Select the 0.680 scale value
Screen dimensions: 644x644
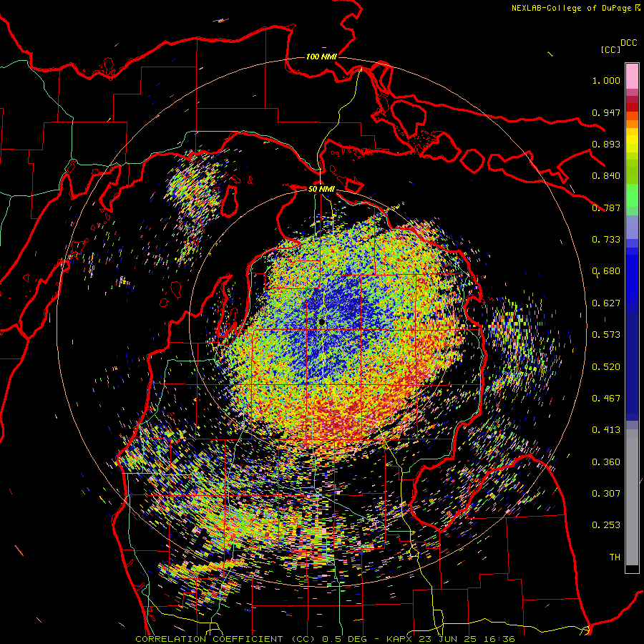point(606,271)
